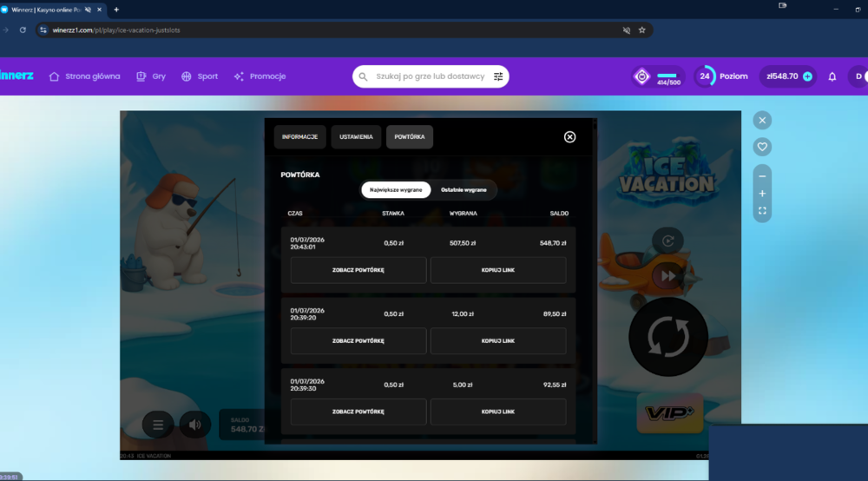This screenshot has width=868, height=481.
Task: Click the 89,50 zł saldo value
Action: (x=555, y=313)
